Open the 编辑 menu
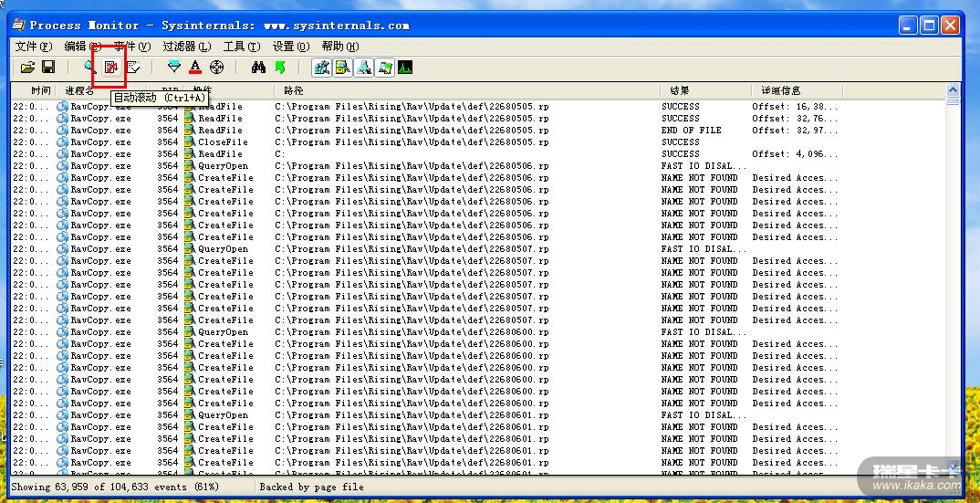 (x=83, y=47)
